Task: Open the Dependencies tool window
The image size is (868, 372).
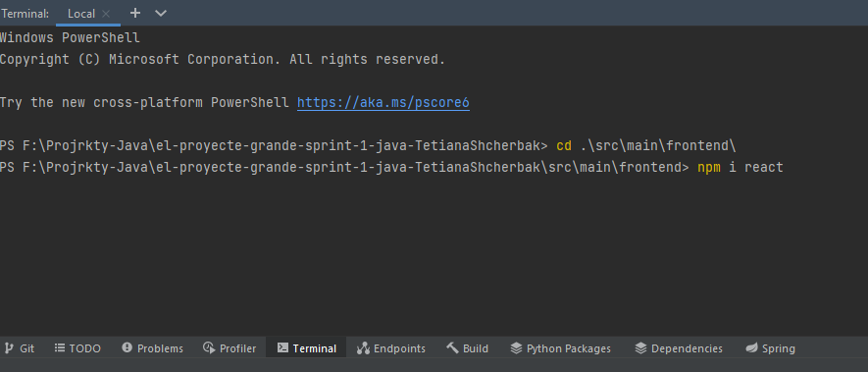Action: 678,348
